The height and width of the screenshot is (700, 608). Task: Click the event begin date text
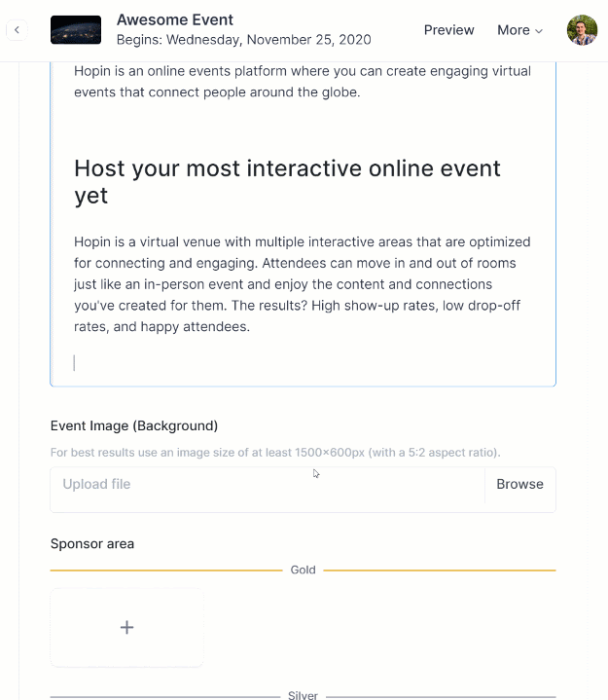tap(243, 40)
